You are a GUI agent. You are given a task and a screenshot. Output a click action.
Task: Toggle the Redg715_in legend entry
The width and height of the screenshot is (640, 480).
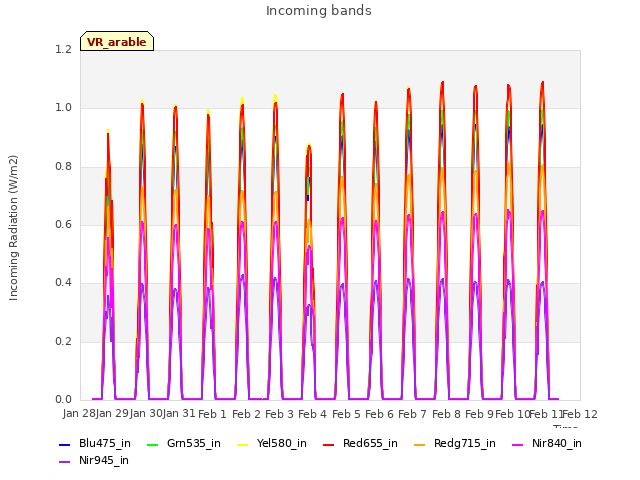[455, 444]
